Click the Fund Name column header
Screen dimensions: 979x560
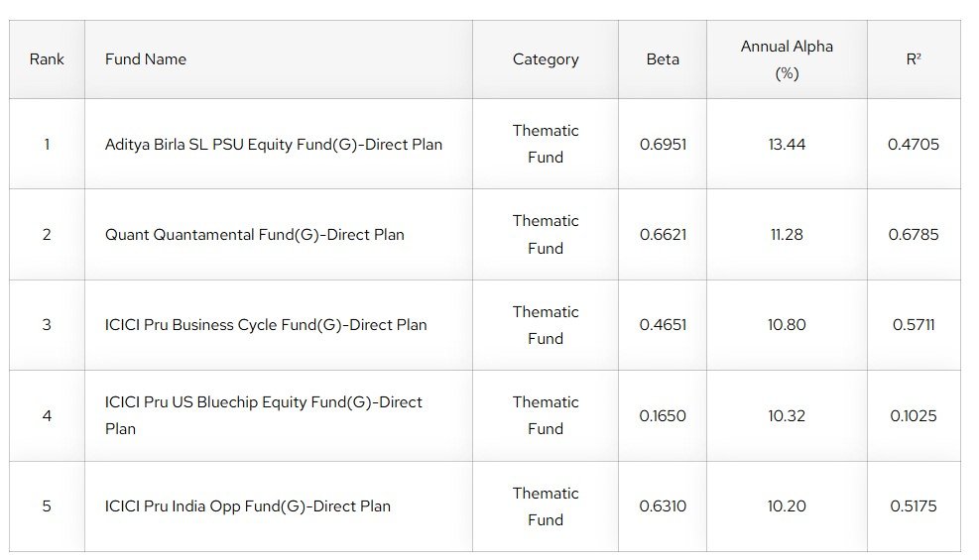click(146, 59)
